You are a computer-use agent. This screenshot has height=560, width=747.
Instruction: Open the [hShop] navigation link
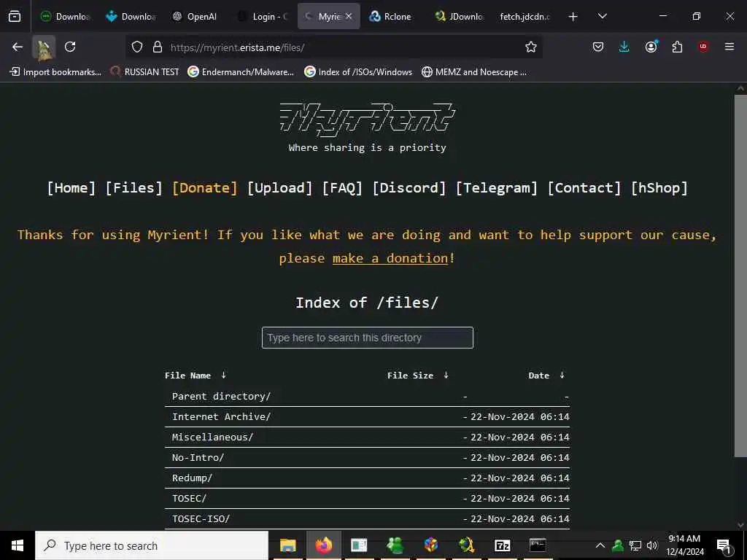(x=659, y=187)
